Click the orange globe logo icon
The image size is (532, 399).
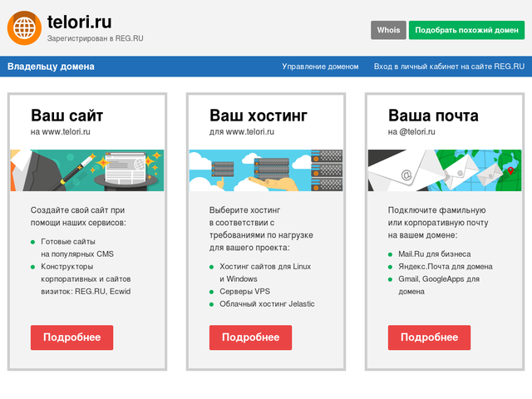(24, 28)
